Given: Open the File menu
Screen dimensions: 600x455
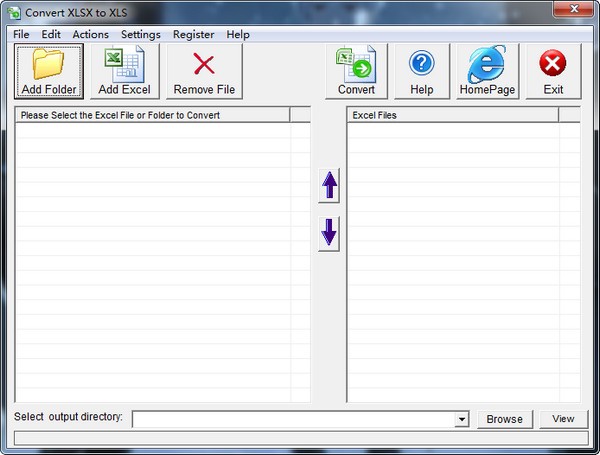Looking at the screenshot, I should pos(21,34).
